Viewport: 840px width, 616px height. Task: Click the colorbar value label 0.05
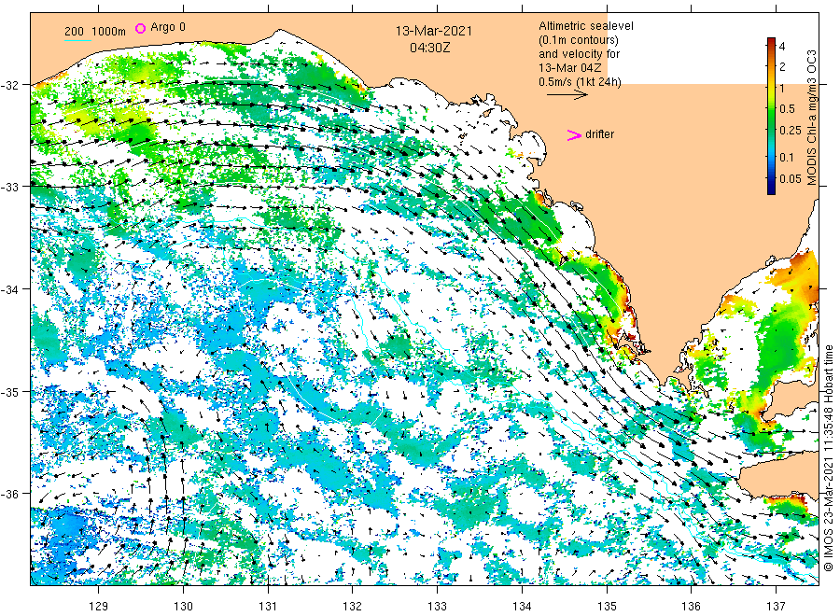click(x=791, y=178)
